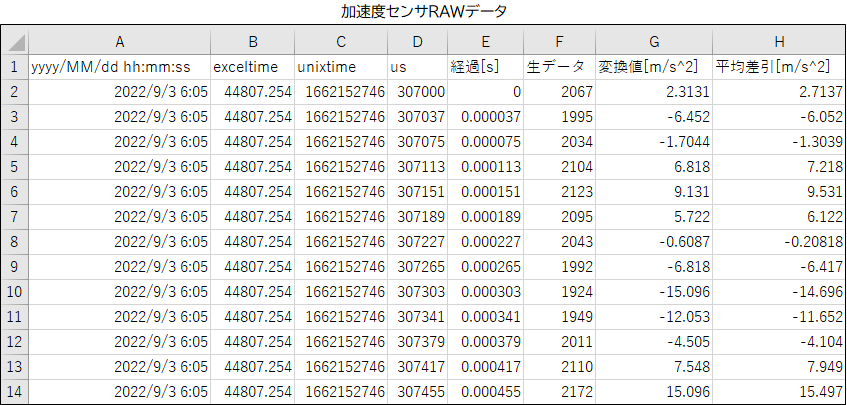847x405 pixels.
Task: Select row 8 header
Action: (15, 241)
